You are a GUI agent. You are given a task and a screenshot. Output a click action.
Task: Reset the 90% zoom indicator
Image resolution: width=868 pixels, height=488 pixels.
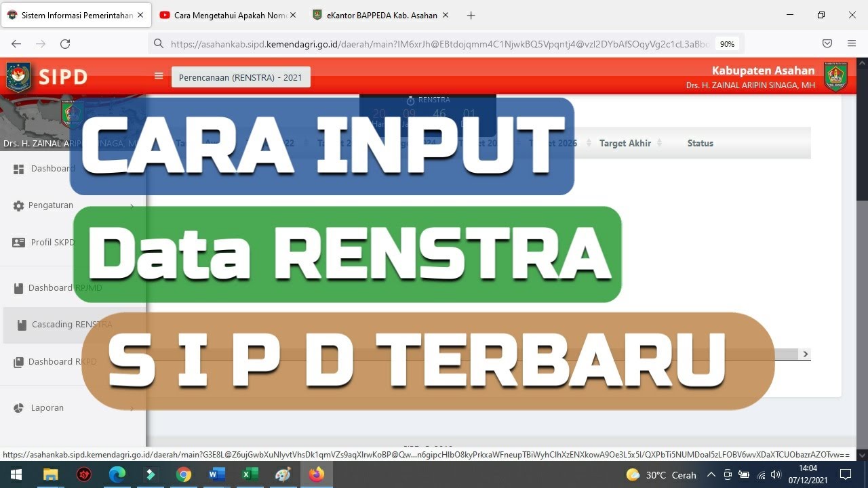pos(727,43)
